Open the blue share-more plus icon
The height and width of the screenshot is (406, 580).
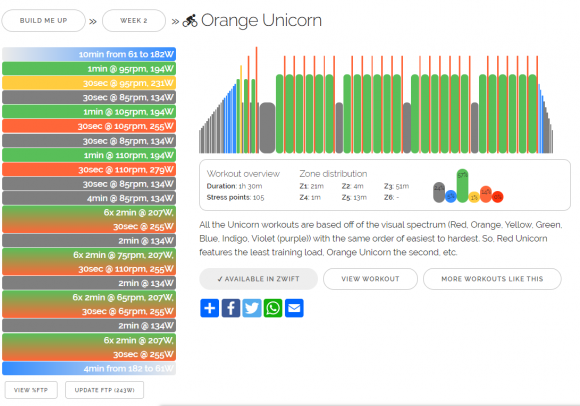tap(210, 308)
